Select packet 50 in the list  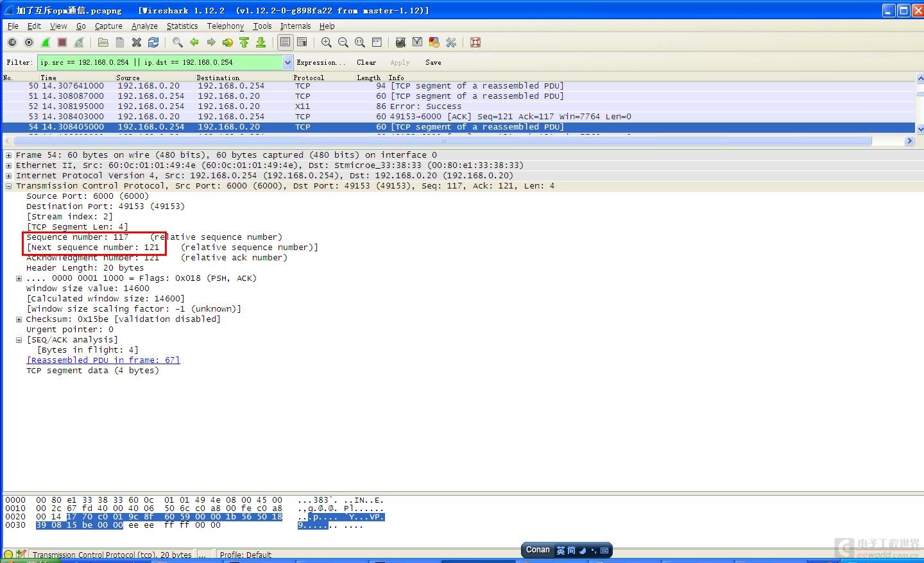coord(458,86)
